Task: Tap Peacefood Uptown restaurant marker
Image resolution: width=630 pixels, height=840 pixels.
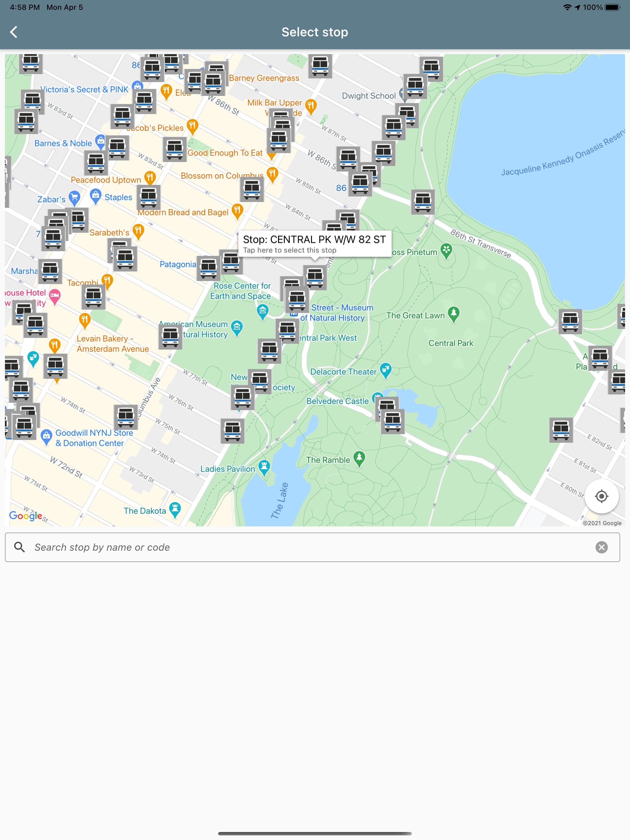Action: pos(150,178)
